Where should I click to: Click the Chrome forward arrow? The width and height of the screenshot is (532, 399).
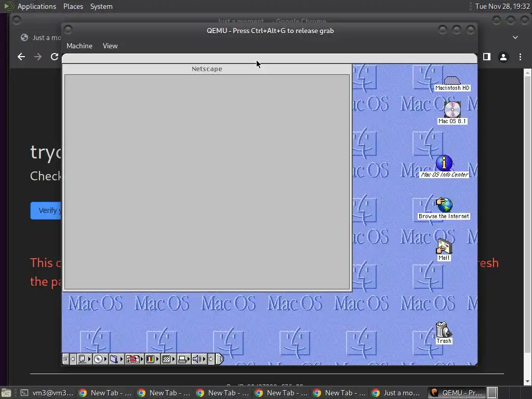coord(38,57)
